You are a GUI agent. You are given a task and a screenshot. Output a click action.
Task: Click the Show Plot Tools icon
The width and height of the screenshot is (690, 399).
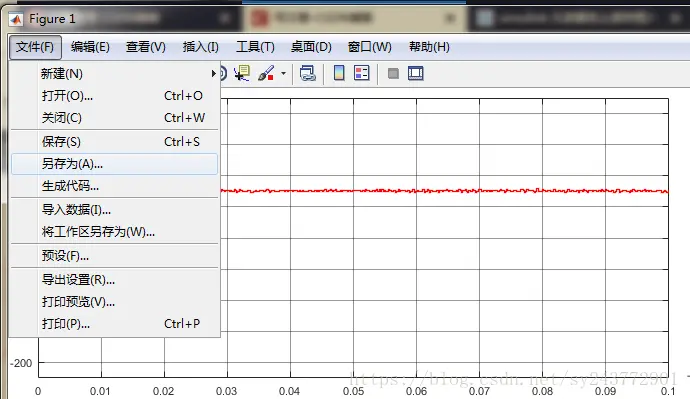pyautogui.click(x=415, y=73)
